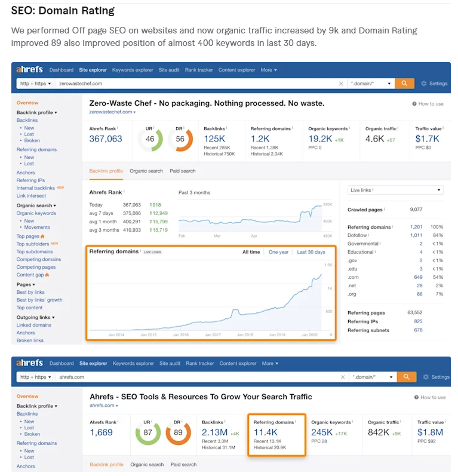The image size is (458, 476).
Task: Select Backlink profile tab, bottom panel
Action: 106,465
